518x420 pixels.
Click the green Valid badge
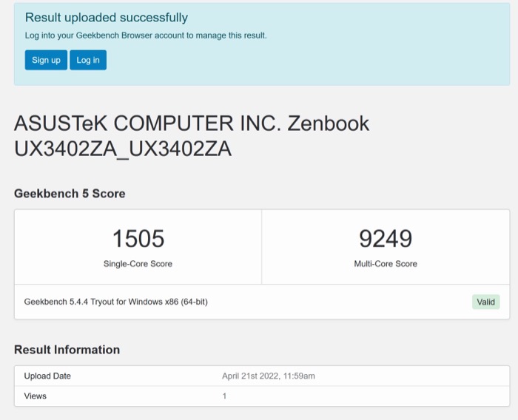[485, 302]
